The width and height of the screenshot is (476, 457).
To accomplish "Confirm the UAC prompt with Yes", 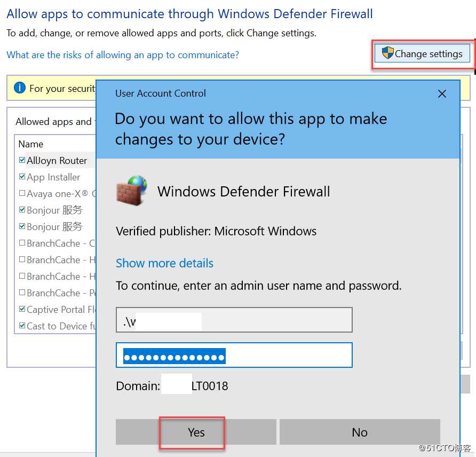I will (196, 432).
